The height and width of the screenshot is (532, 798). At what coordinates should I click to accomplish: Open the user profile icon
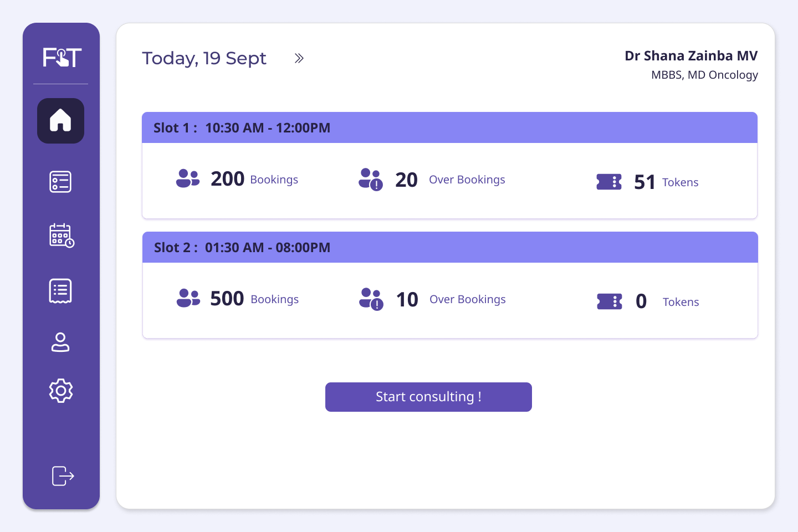coord(60,342)
